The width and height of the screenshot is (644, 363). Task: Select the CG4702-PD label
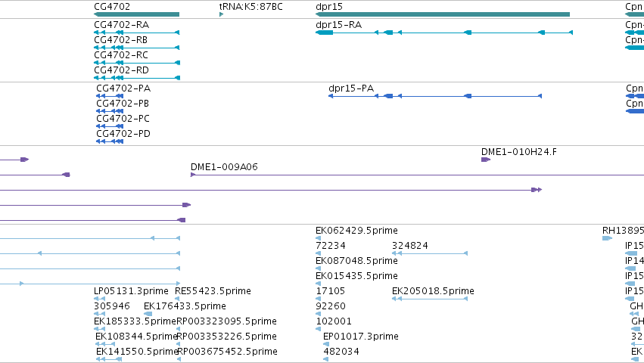click(123, 134)
